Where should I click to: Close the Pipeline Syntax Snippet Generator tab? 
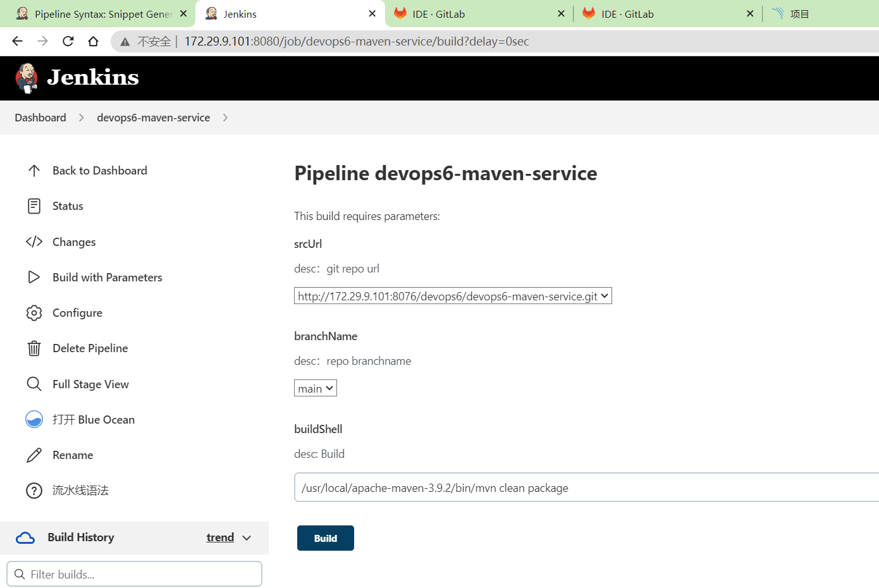pos(183,13)
